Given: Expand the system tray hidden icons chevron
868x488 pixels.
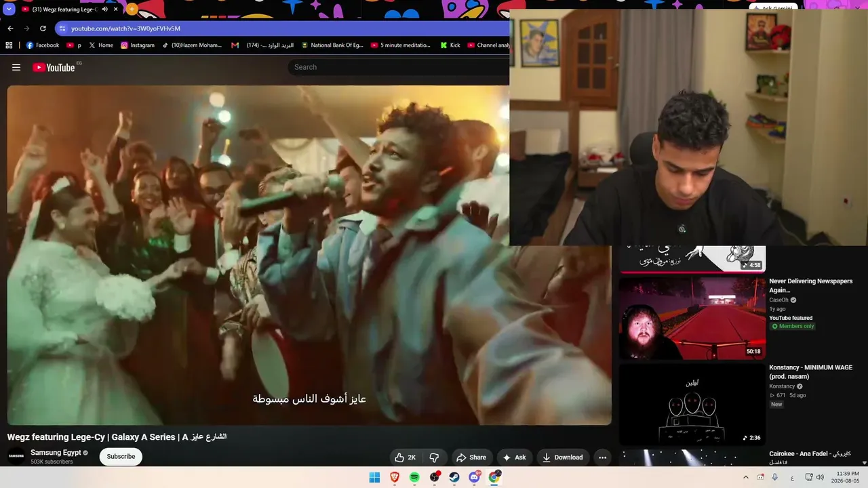Looking at the screenshot, I should pos(746,477).
